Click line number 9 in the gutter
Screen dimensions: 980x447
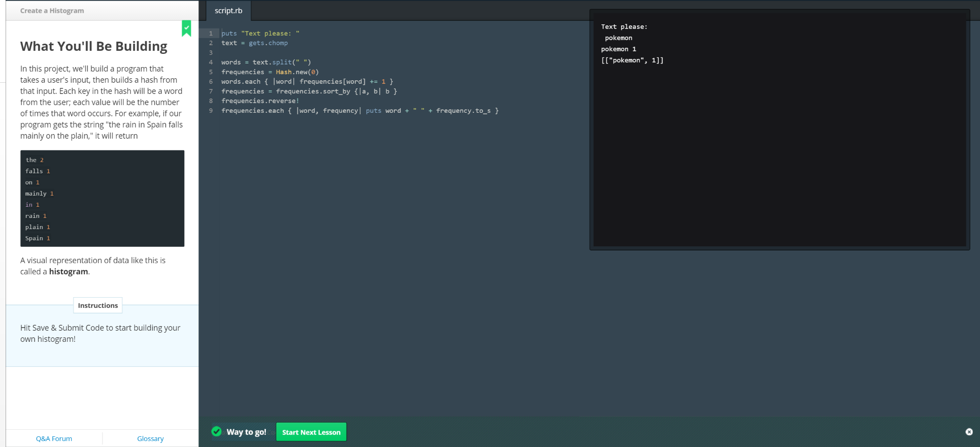tap(211, 111)
